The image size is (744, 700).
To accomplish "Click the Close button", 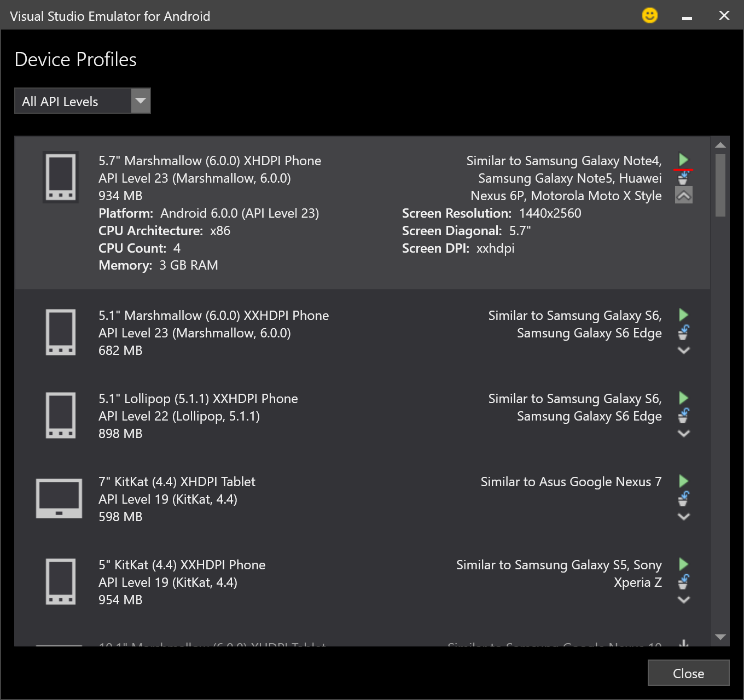I will tap(689, 673).
